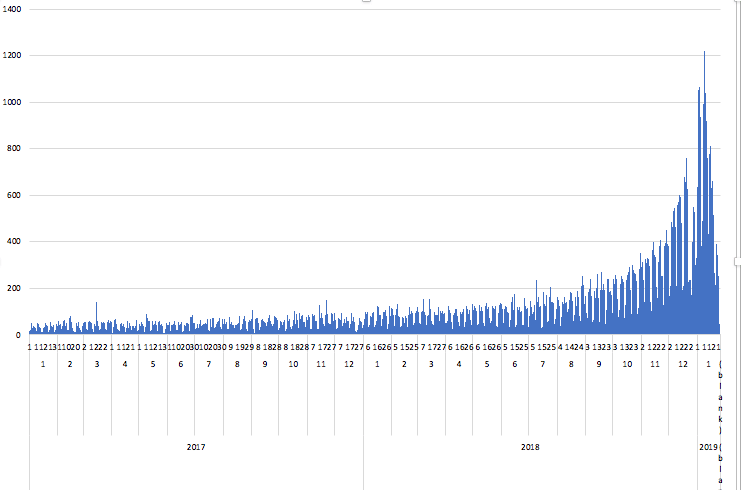Click the chart's right-edge resize handle
The image size is (741, 490).
(738, 245)
